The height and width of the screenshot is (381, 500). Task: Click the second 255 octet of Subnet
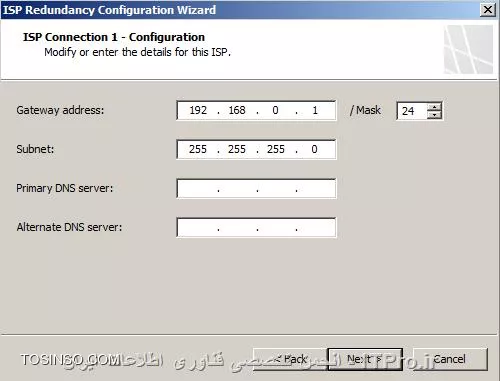pyautogui.click(x=237, y=149)
